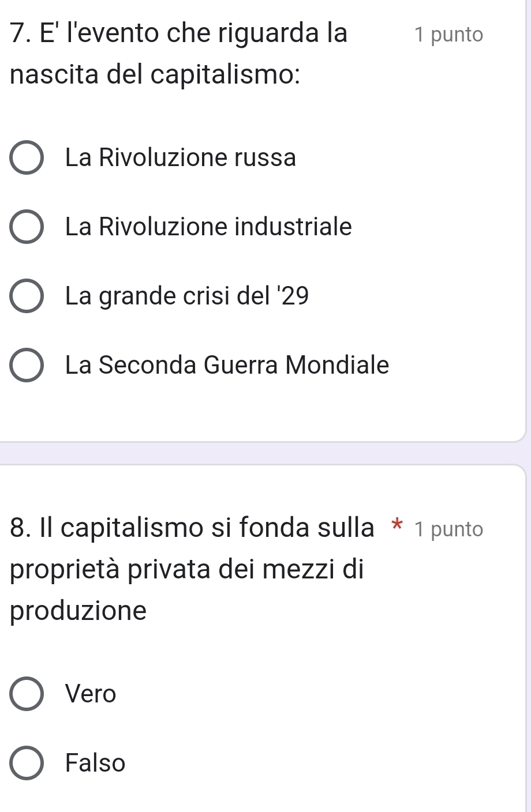Click the '1 punto' label of question 8
Screen dimensions: 531x812
click(x=448, y=529)
